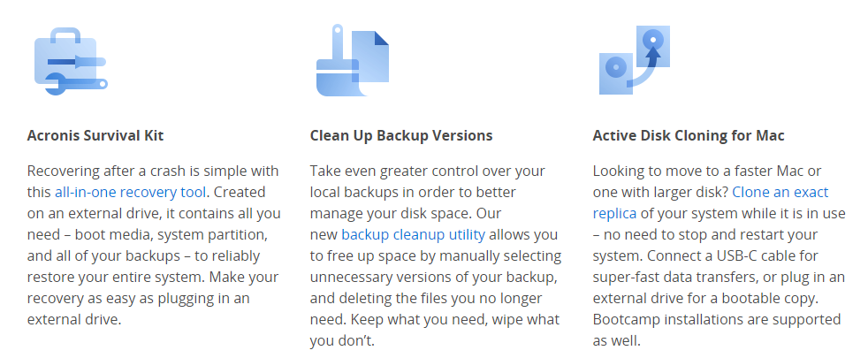868x358 pixels.
Task: Select the Acronis Survival Kit heading
Action: point(95,135)
